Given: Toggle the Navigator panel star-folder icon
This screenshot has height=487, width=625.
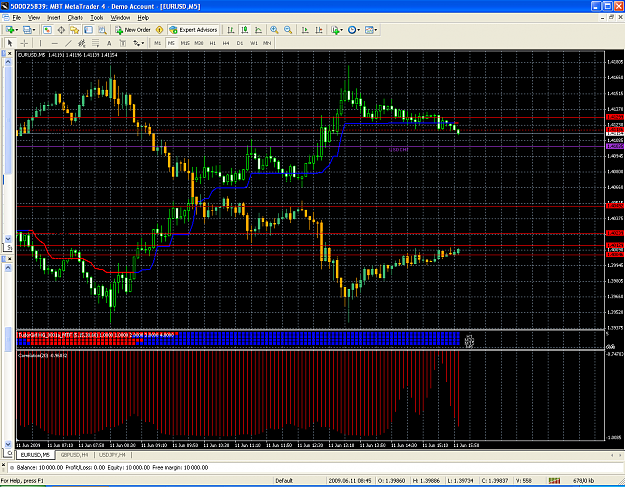Looking at the screenshot, I should (75, 30).
